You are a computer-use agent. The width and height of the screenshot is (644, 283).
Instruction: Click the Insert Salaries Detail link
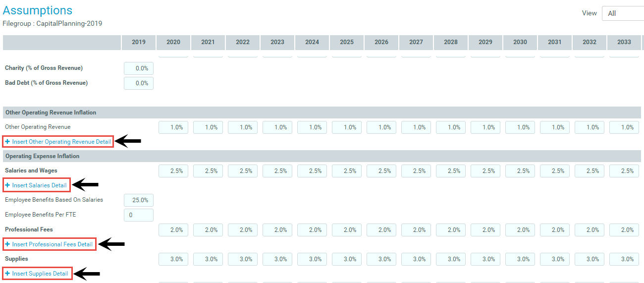point(39,185)
